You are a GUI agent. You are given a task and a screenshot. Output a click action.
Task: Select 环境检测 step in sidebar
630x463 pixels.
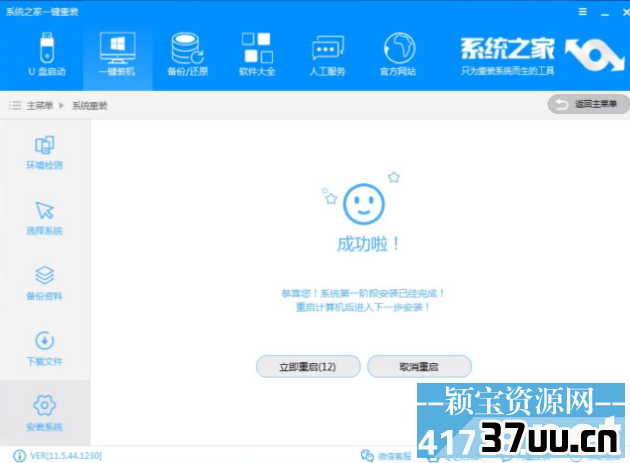pyautogui.click(x=44, y=153)
